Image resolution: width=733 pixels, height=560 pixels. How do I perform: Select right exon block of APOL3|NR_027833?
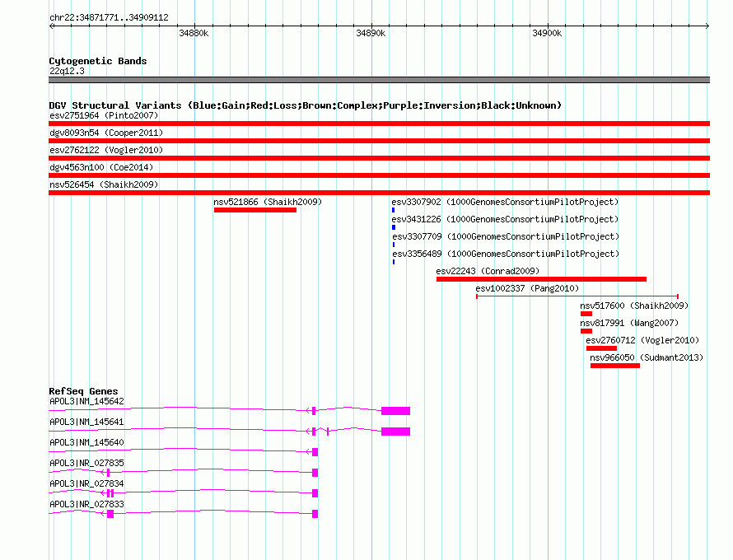[x=315, y=514]
